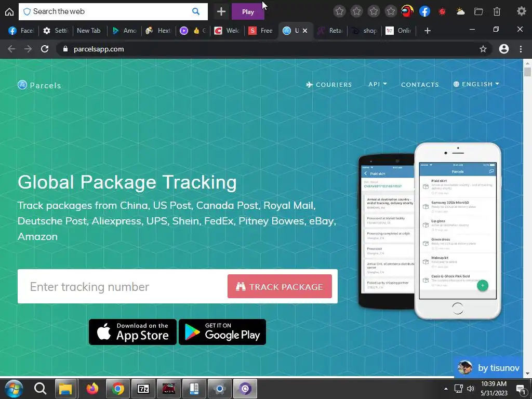Close the active parcelsapp tab
Viewport: 532px width, 399px height.
[305, 31]
